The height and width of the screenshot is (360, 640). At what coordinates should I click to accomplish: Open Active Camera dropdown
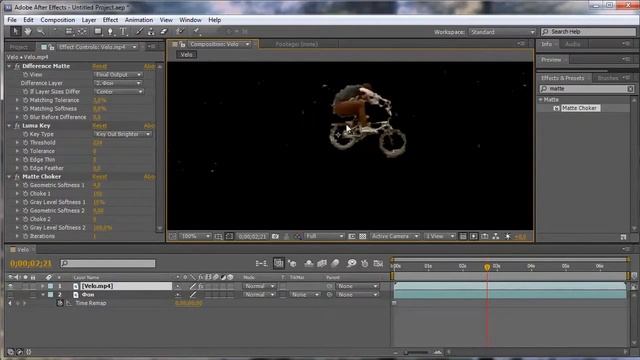click(x=395, y=236)
